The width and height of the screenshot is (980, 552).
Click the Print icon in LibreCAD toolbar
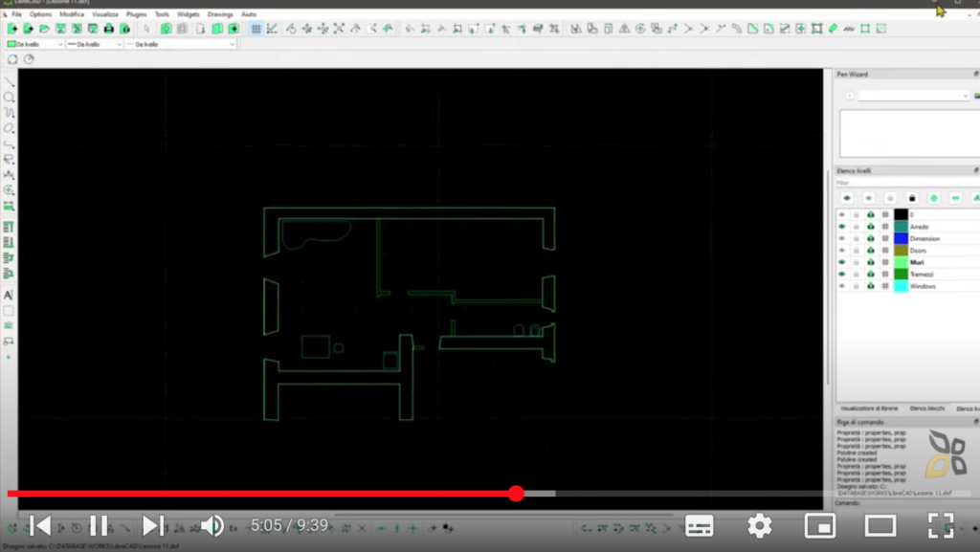click(109, 29)
